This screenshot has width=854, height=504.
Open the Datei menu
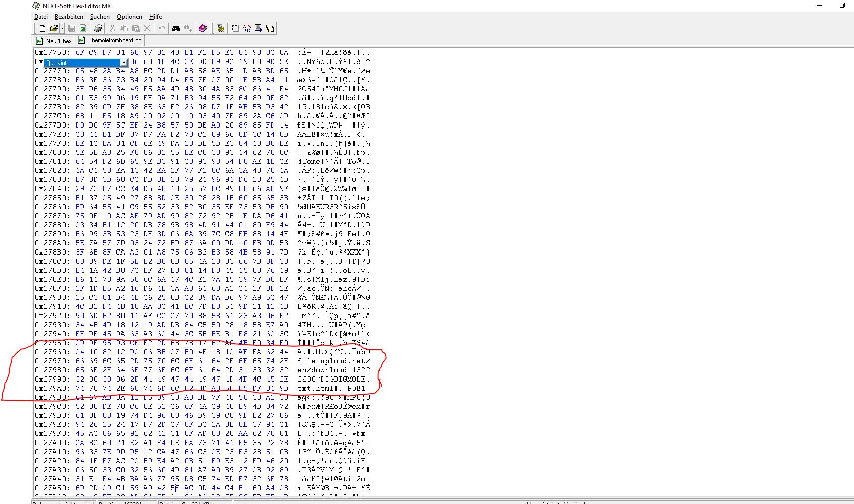pos(41,17)
